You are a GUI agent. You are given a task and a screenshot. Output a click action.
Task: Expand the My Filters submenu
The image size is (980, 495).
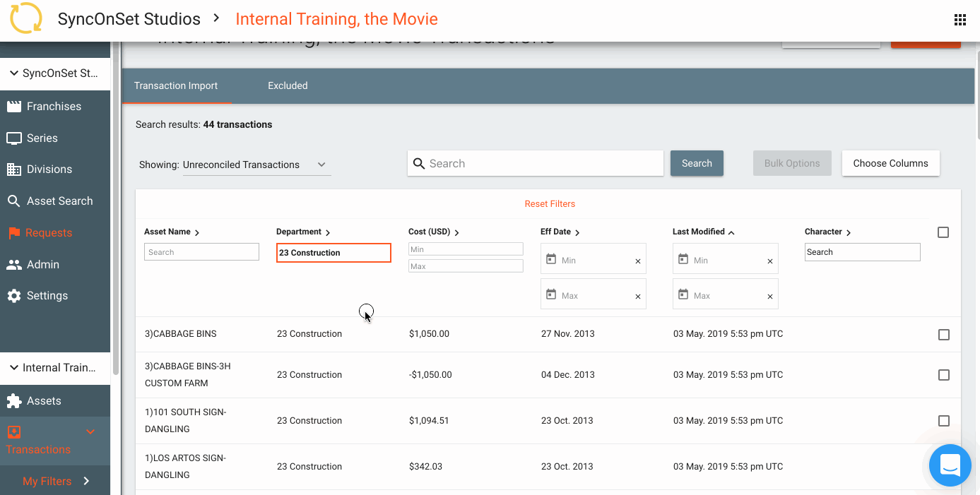(86, 481)
